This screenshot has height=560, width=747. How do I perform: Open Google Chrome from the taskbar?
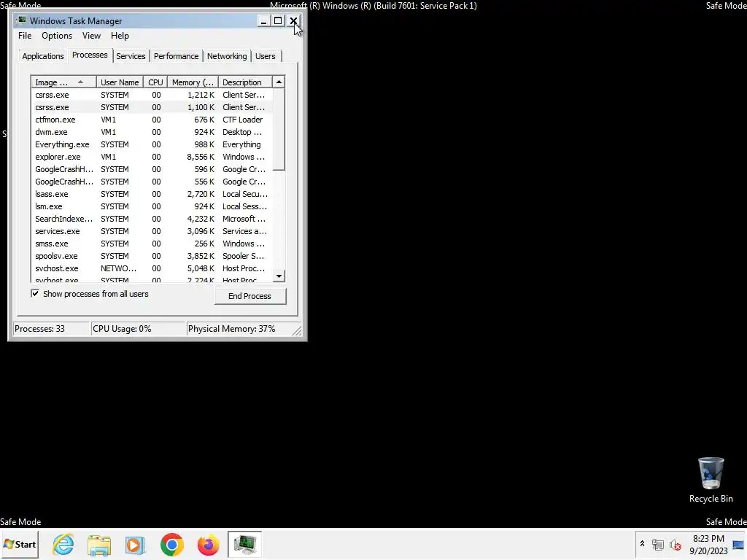coord(172,544)
